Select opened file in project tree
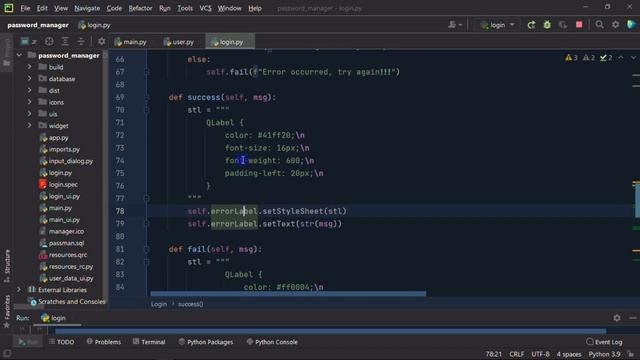 49,41
